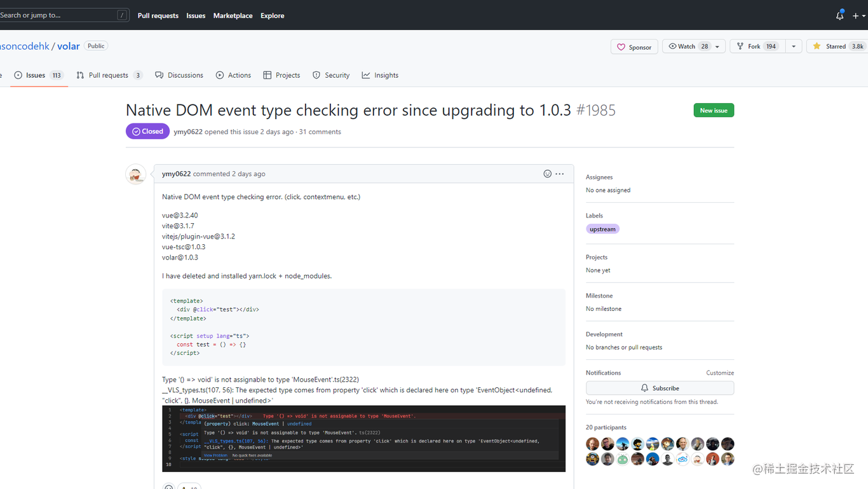This screenshot has width=868, height=489.
Task: Open the Insights tab
Action: point(380,75)
